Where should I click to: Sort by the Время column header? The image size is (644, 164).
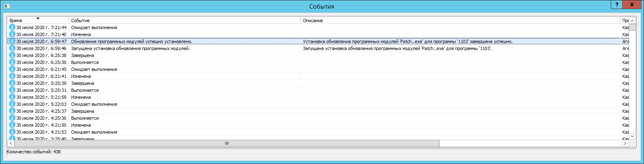coord(38,20)
